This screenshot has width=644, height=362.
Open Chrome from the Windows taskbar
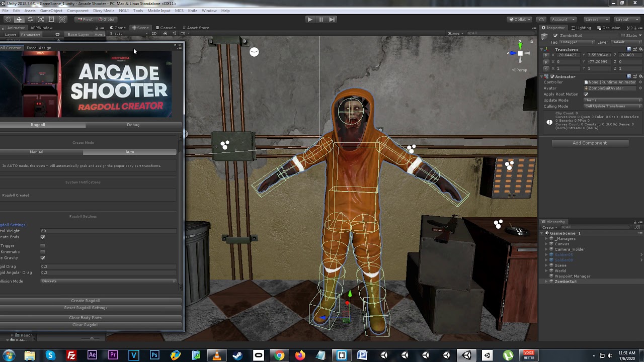click(279, 355)
